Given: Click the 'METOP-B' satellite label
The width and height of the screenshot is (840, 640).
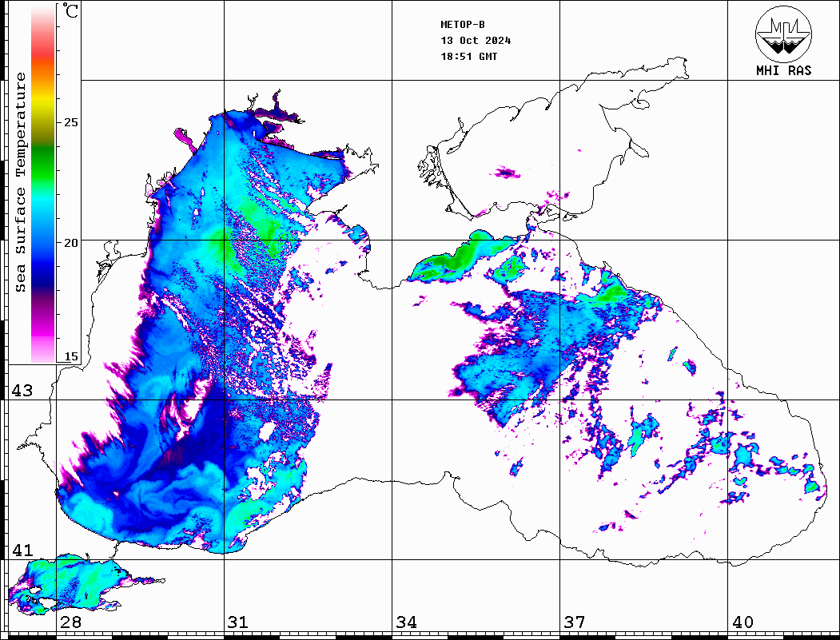Looking at the screenshot, I should (463, 25).
